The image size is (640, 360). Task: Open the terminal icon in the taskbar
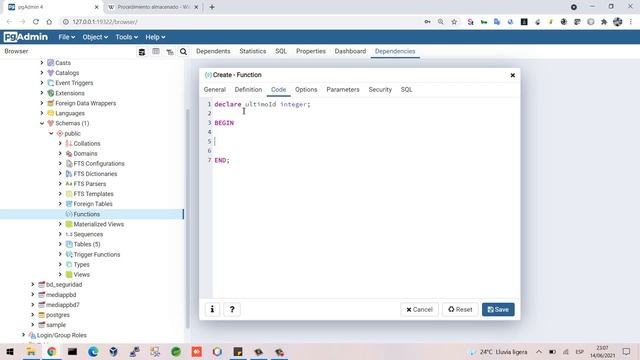tap(72, 351)
